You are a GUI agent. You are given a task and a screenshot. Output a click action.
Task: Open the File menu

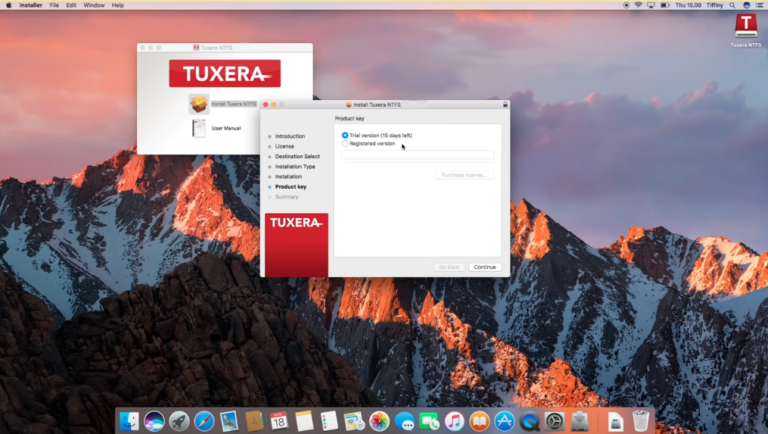coord(54,5)
